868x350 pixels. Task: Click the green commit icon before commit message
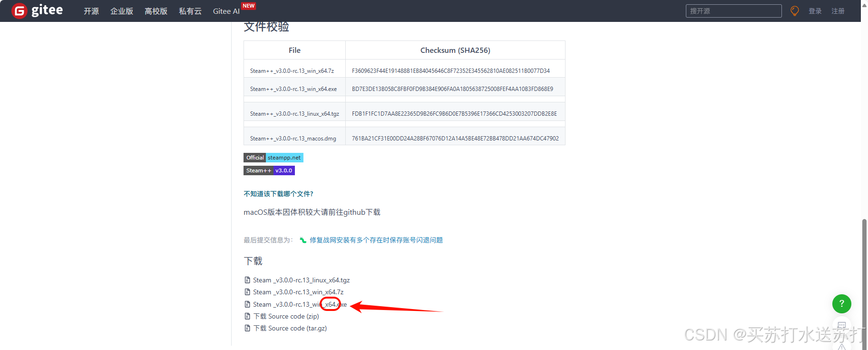tap(303, 240)
